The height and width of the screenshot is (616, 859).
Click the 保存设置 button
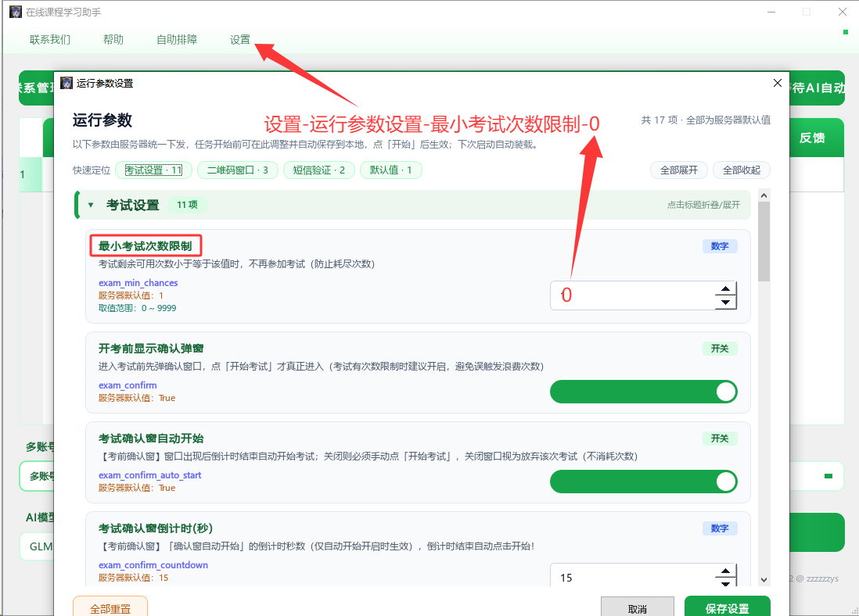click(x=727, y=607)
